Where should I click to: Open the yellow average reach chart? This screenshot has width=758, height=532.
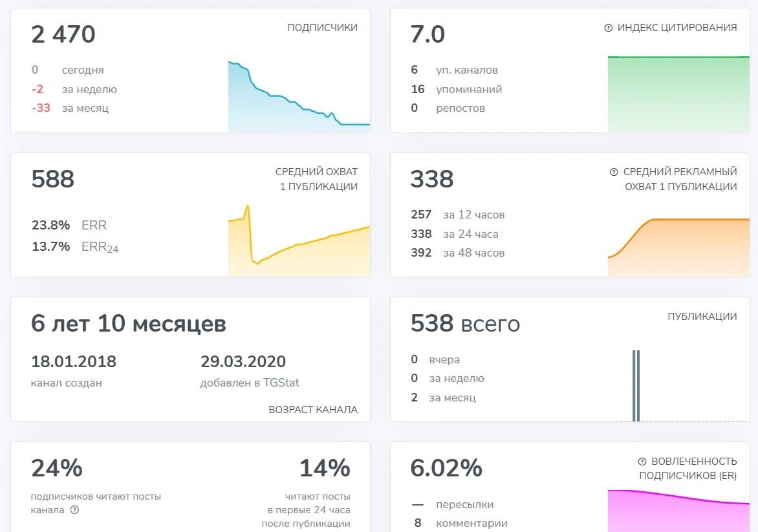point(299,240)
